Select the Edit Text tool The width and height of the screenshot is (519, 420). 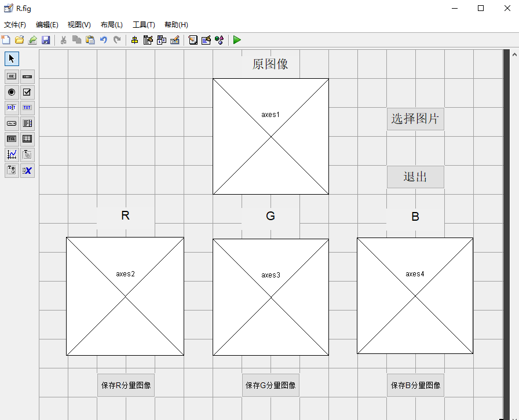pyautogui.click(x=12, y=107)
